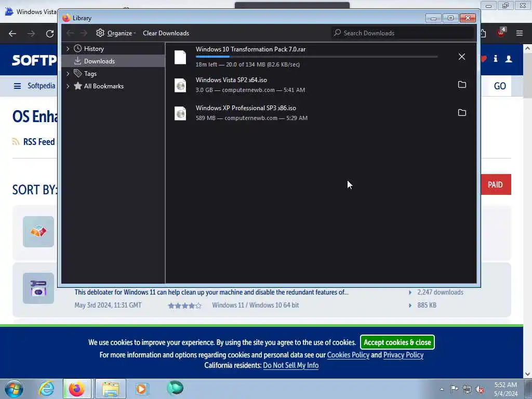Viewport: 532px width, 399px height.
Task: Click the page scrollbar up arrow
Action: (527, 48)
